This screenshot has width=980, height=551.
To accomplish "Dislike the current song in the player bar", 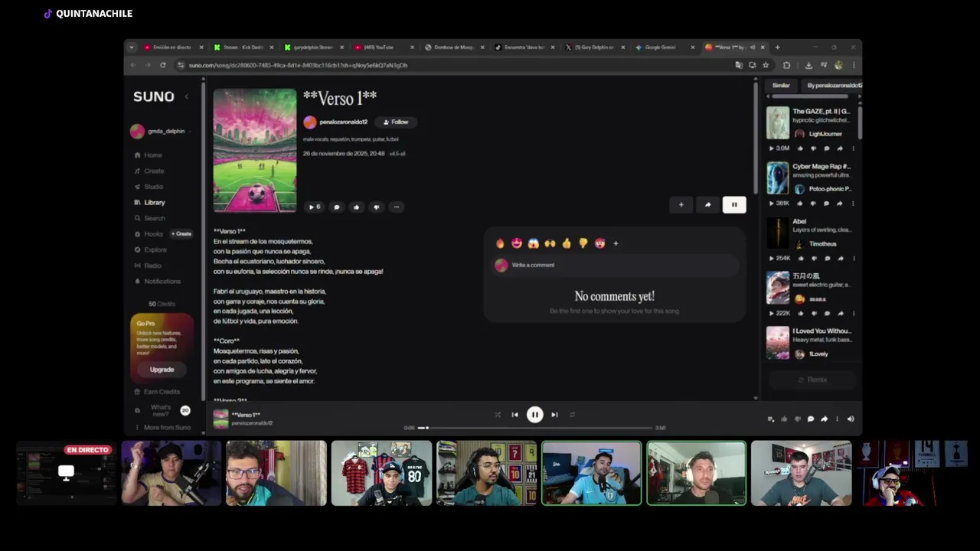I will coord(797,419).
